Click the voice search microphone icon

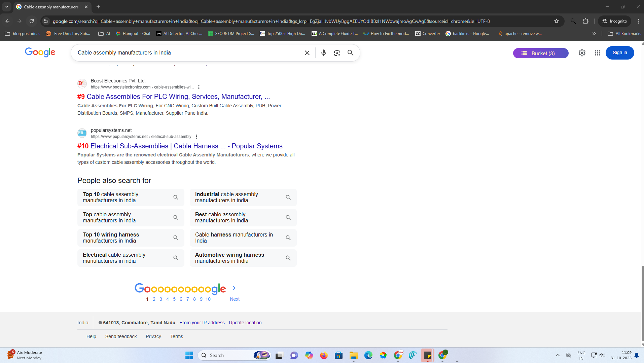pyautogui.click(x=323, y=53)
